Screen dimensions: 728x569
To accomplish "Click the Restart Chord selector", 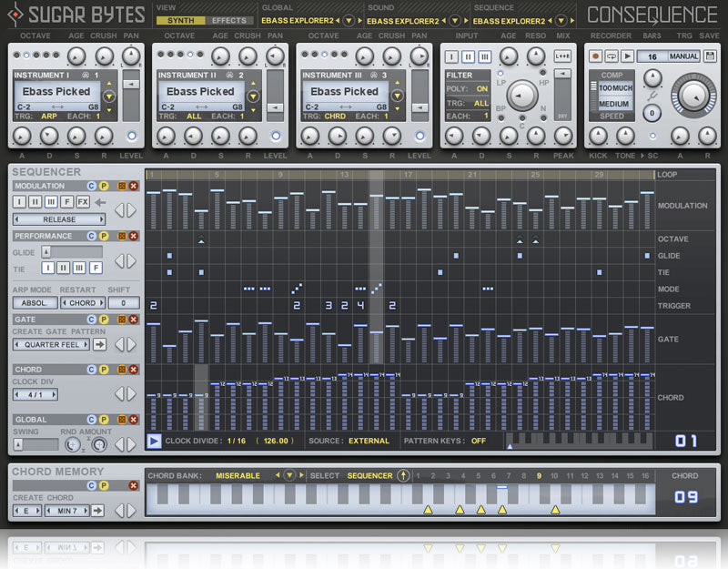I will (x=83, y=303).
